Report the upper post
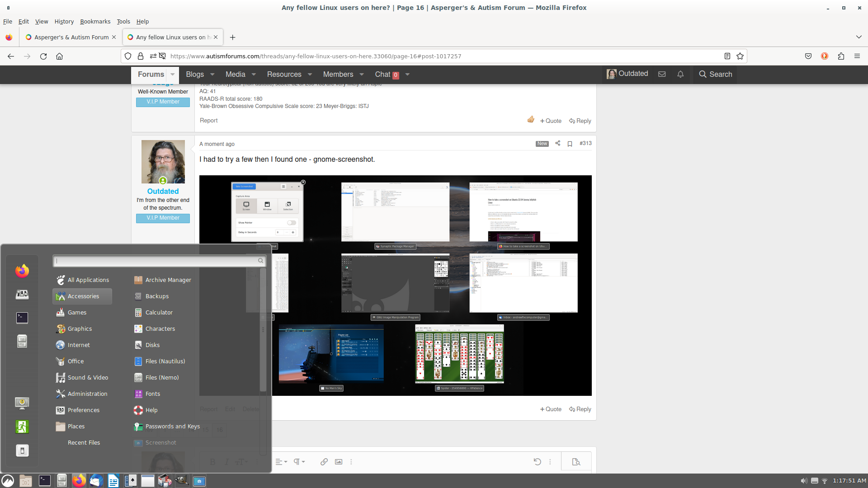Viewport: 868px width, 488px height. [208, 120]
